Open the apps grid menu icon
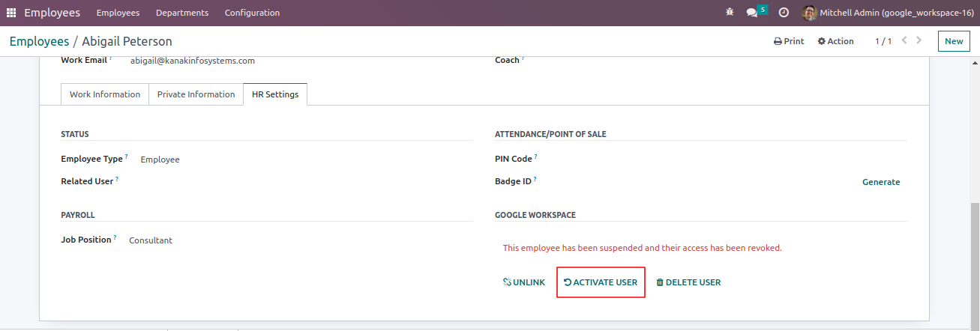 pyautogui.click(x=11, y=13)
